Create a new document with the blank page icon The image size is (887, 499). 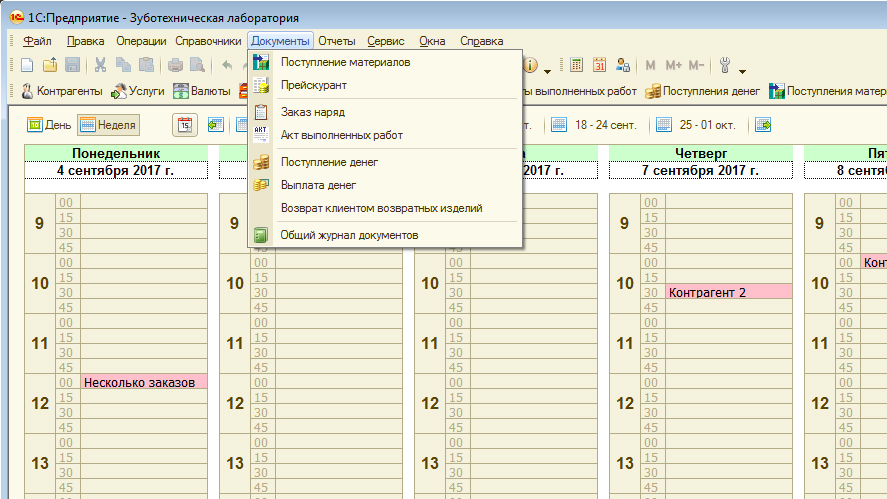27,66
